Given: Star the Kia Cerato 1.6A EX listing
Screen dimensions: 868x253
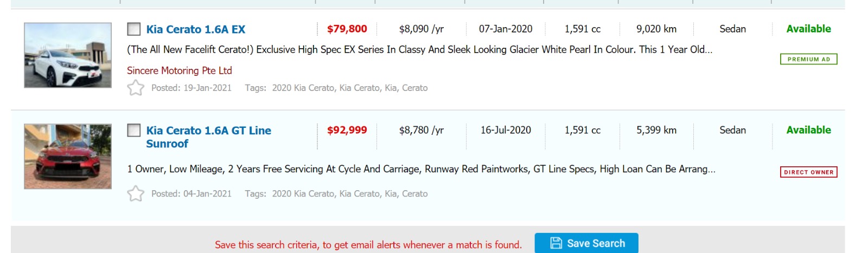Looking at the screenshot, I should click(136, 88).
